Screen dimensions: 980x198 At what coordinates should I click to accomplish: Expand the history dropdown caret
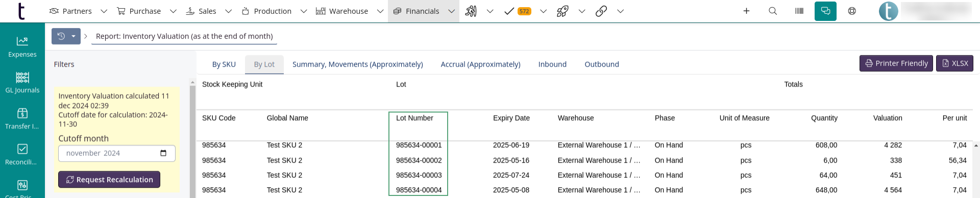pos(73,36)
